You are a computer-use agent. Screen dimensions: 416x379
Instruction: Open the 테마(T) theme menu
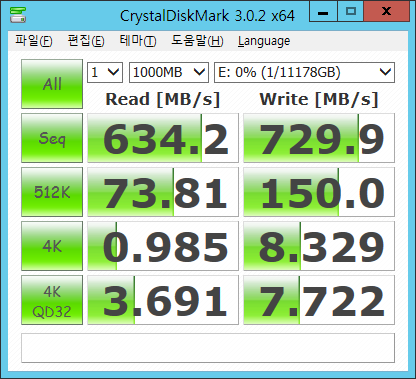click(x=138, y=41)
